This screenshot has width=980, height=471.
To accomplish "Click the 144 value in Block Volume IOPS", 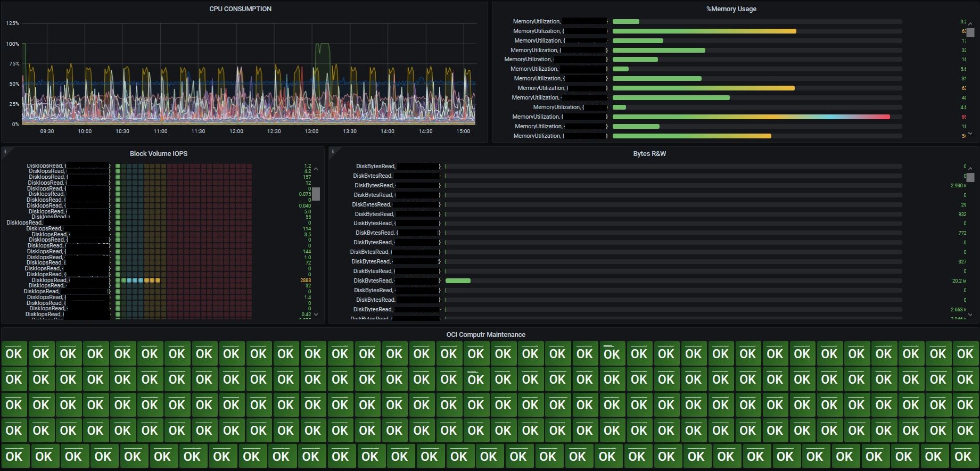I will pyautogui.click(x=307, y=252).
